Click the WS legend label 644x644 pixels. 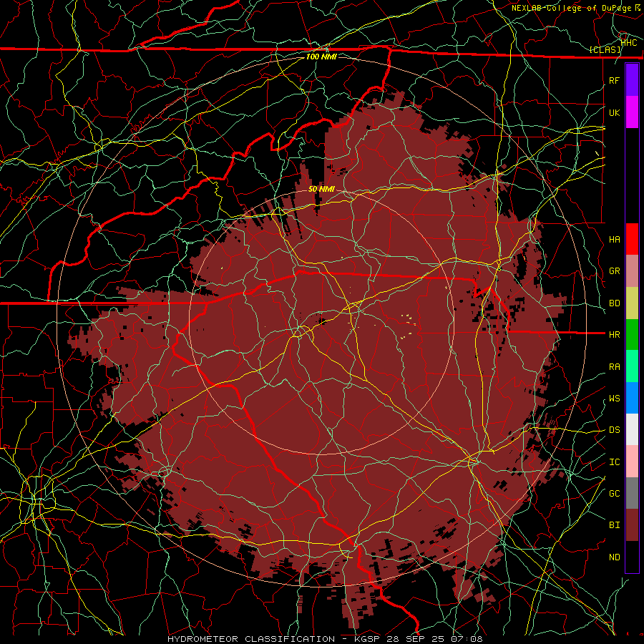614,398
